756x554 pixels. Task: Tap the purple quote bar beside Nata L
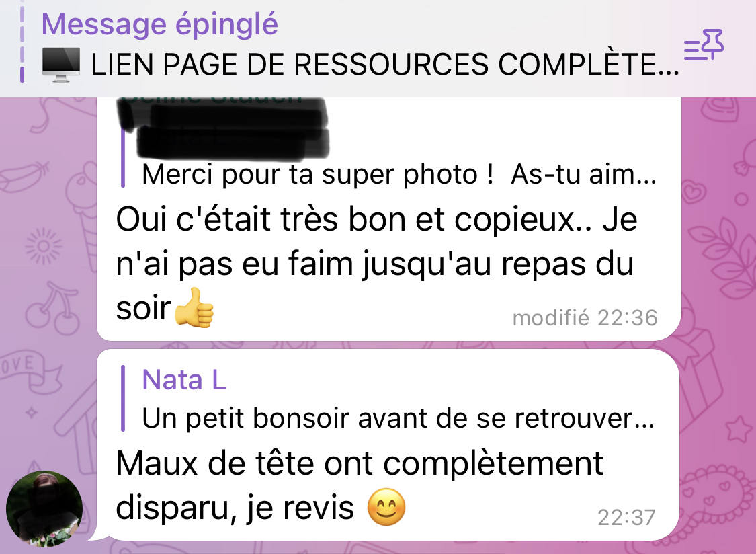[123, 399]
